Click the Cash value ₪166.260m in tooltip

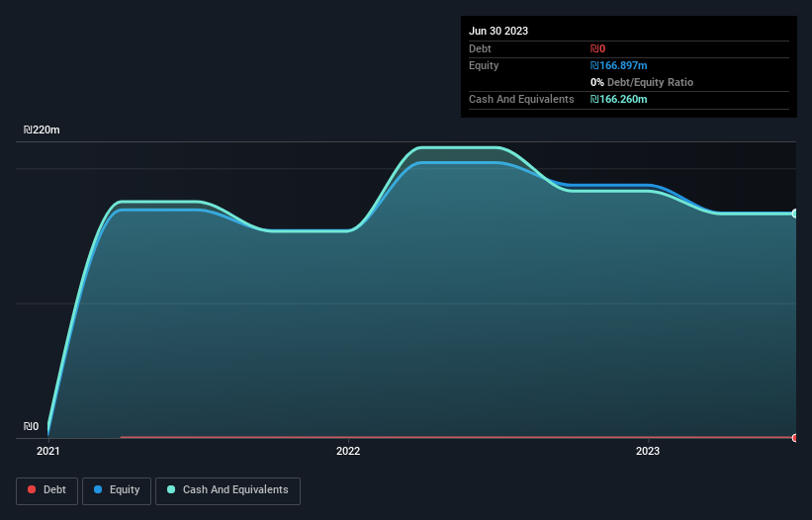click(x=619, y=99)
